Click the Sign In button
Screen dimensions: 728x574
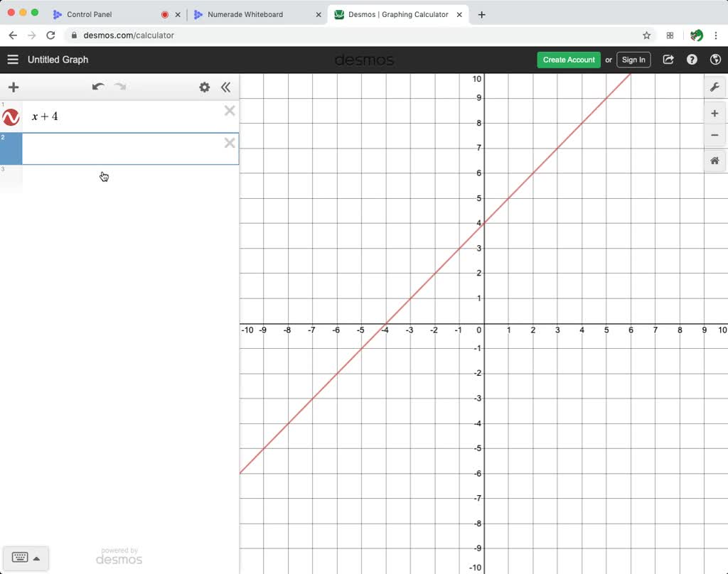(x=633, y=60)
